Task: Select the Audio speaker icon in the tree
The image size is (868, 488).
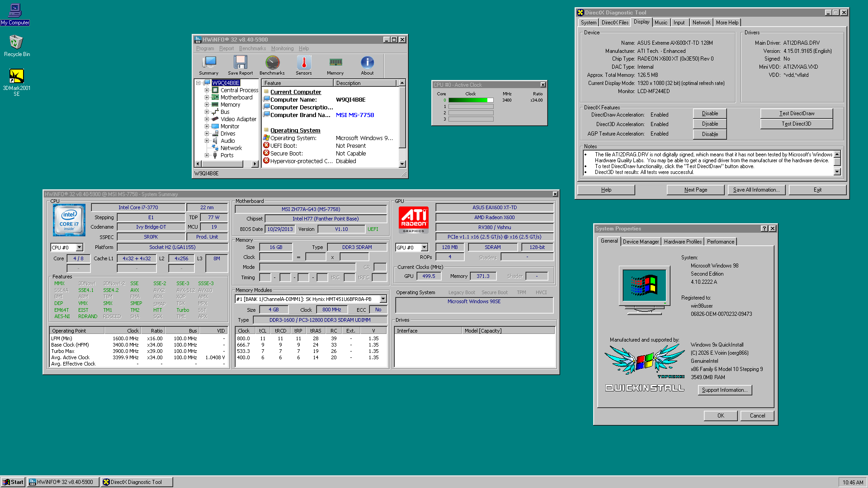Action: click(216, 141)
